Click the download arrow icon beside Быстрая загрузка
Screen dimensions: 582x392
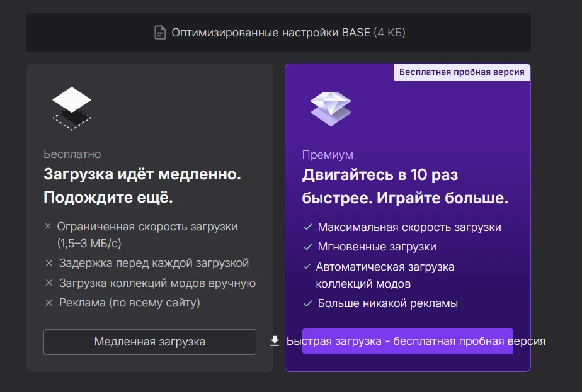click(275, 341)
